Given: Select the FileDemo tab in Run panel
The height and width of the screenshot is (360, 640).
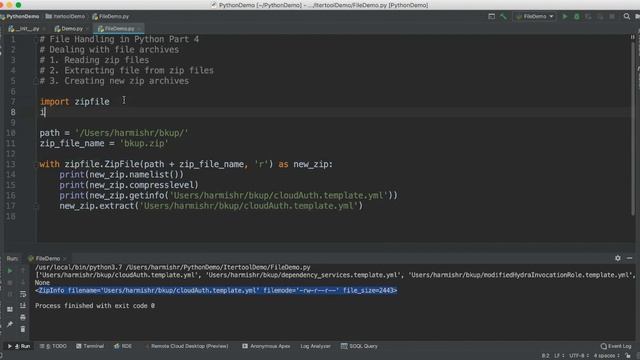Looking at the screenshot, I should click(47, 258).
